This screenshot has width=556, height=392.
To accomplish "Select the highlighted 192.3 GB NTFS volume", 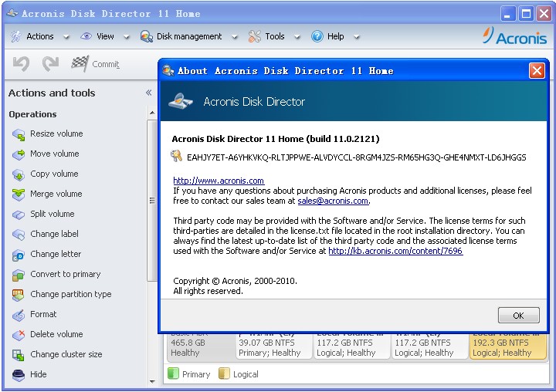I will pyautogui.click(x=508, y=346).
